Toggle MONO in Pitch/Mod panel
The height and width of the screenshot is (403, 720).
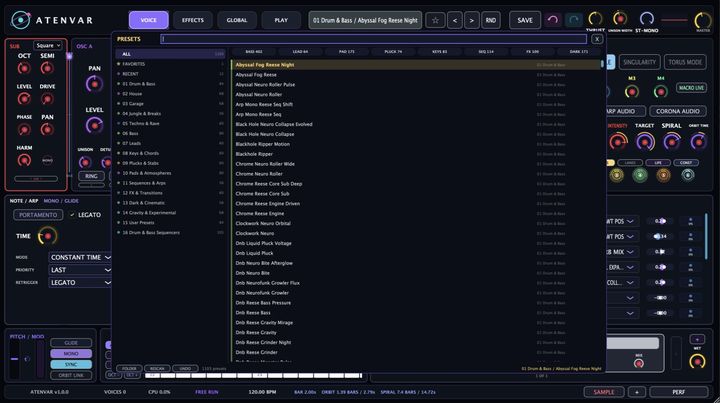(71, 354)
